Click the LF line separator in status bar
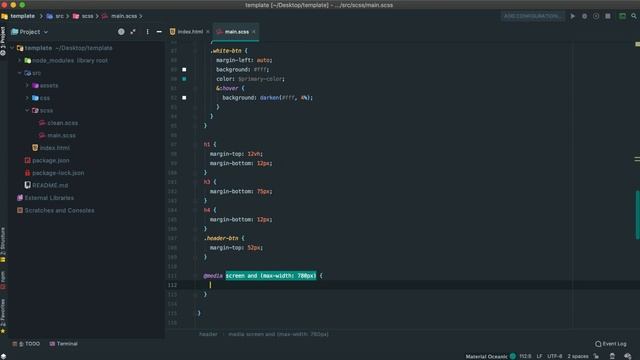The width and height of the screenshot is (640, 360). (539, 356)
